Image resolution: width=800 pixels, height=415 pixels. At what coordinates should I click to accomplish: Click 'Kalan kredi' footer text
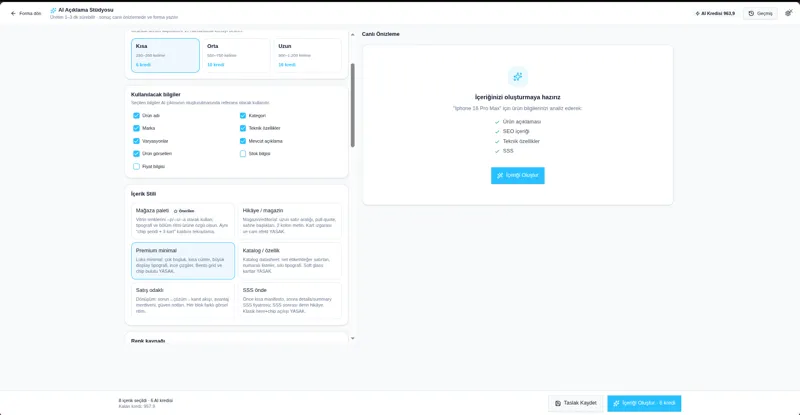(x=137, y=406)
